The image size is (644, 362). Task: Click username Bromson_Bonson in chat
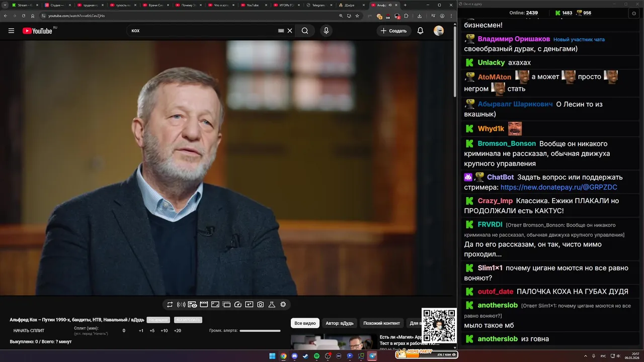[x=507, y=143]
